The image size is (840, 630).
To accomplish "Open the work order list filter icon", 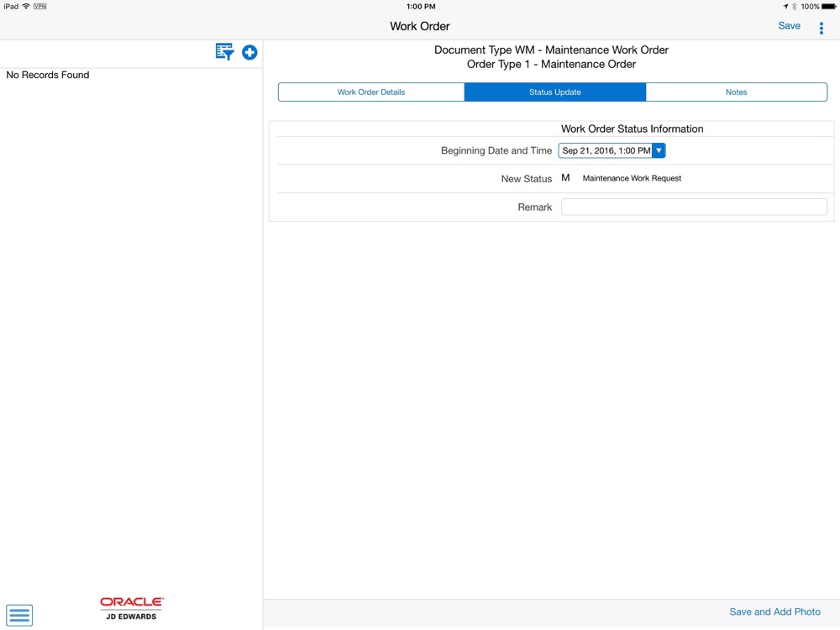I will [x=224, y=52].
